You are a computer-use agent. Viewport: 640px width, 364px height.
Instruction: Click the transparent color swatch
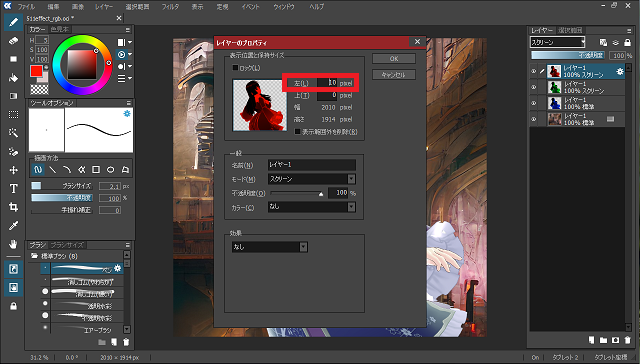(x=39, y=89)
